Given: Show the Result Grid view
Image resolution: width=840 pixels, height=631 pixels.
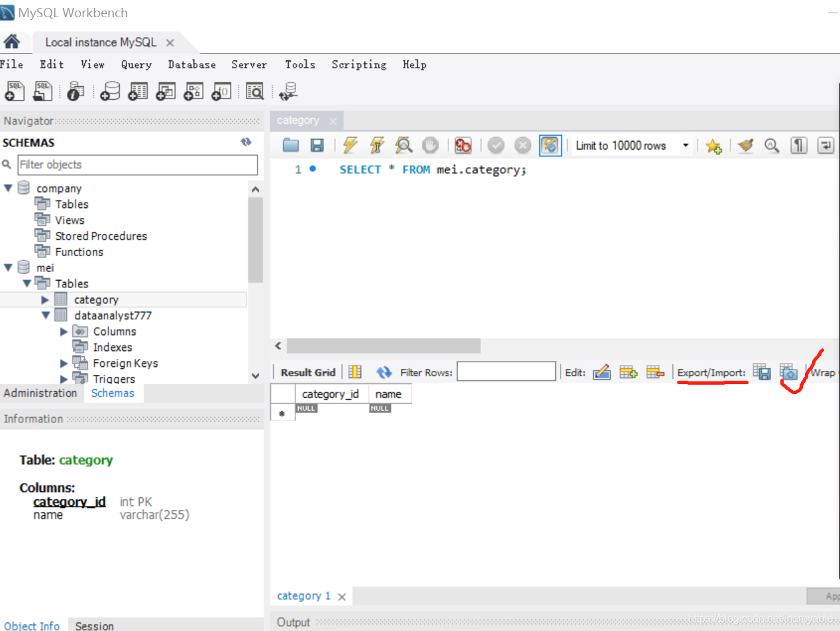Looking at the screenshot, I should click(x=308, y=372).
